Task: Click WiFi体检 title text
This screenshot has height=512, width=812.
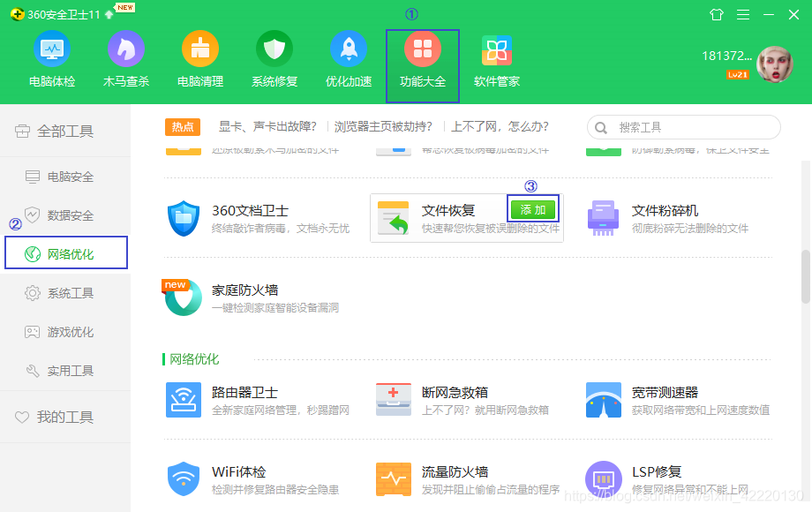Action: pos(238,471)
